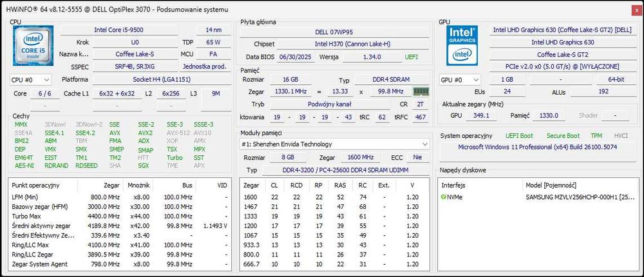Click the 14 nm process value
Image resolution: width=644 pixels, height=277 pixels.
coord(214,30)
